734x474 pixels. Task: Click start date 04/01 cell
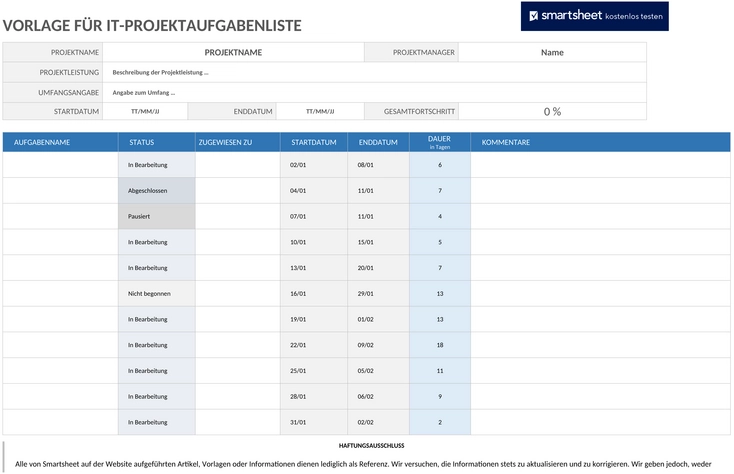(x=314, y=190)
